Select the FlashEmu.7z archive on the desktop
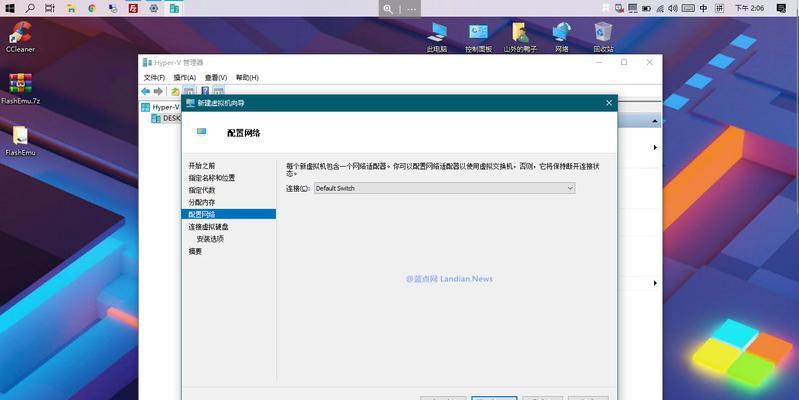The height and width of the screenshot is (400, 799). [20, 89]
